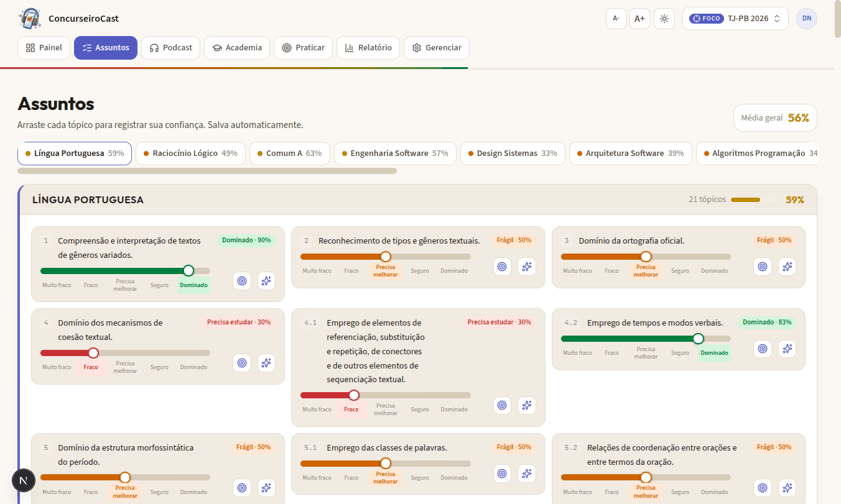Click the '21 tópicos' label in header
841x504 pixels.
point(707,199)
